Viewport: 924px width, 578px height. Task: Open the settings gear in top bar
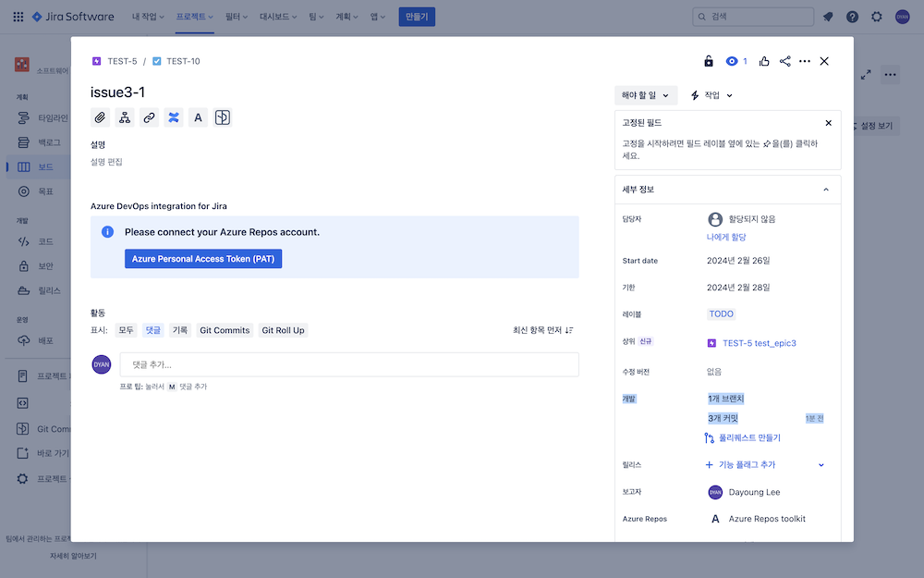[x=877, y=17]
